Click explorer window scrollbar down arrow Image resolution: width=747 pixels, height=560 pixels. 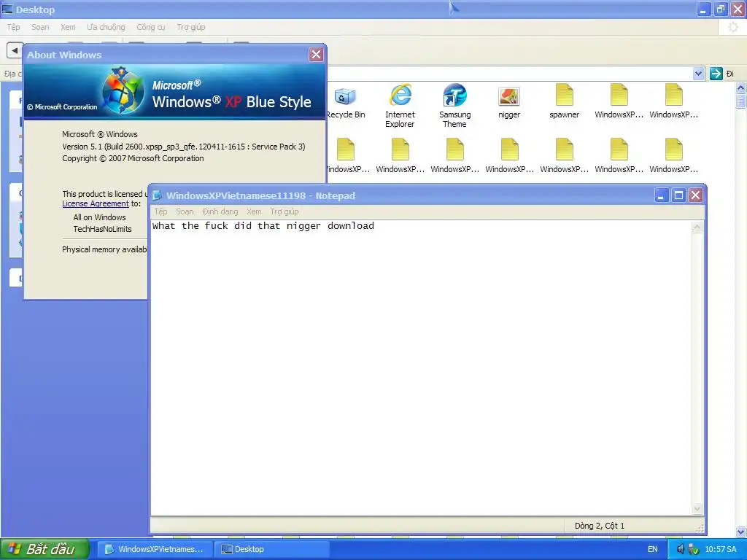(x=740, y=532)
